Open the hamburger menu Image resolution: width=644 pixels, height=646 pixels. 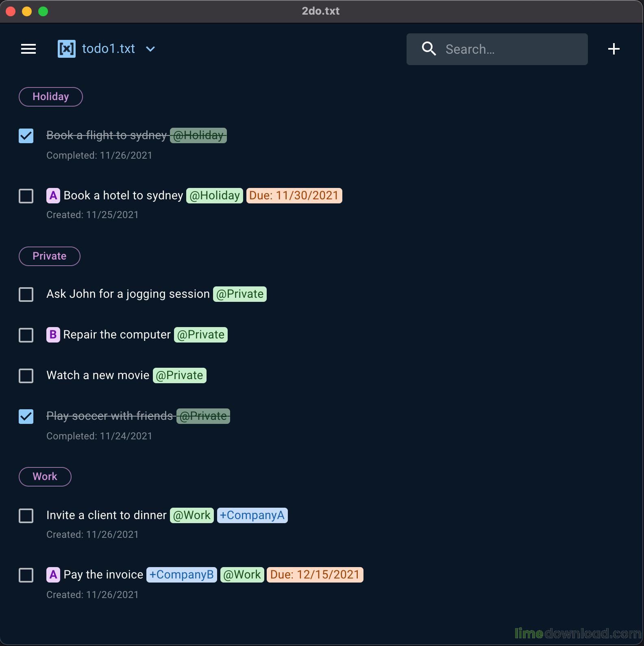(x=28, y=49)
